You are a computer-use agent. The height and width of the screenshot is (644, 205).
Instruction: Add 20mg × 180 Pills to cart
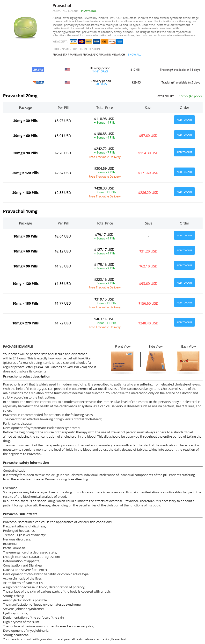coord(184,192)
